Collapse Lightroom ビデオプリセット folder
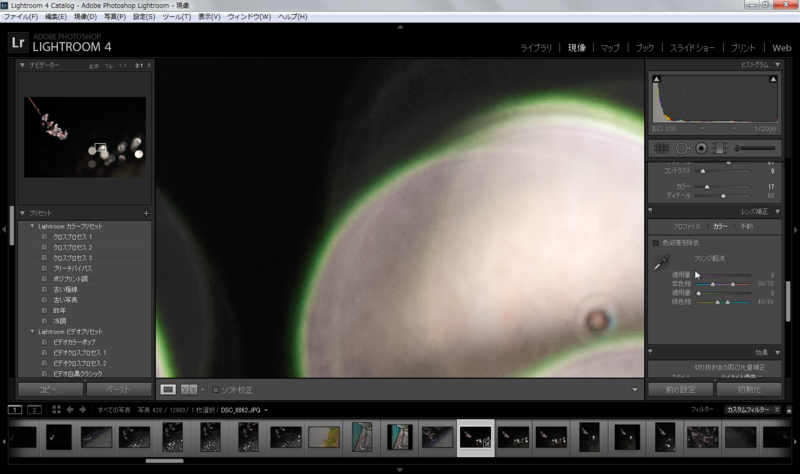This screenshot has width=800, height=474. pos(32,332)
